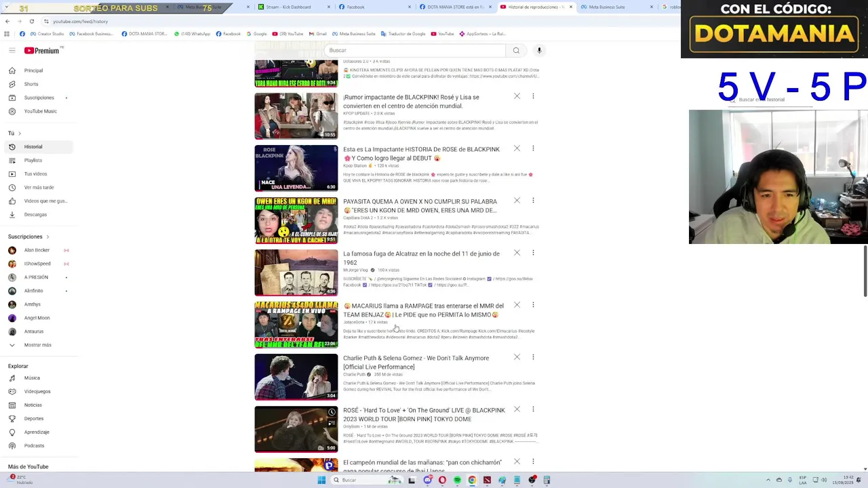Viewport: 868px width, 488px height.
Task: Open more options for PAYASITA QUEMA A OWEN video
Action: click(533, 201)
